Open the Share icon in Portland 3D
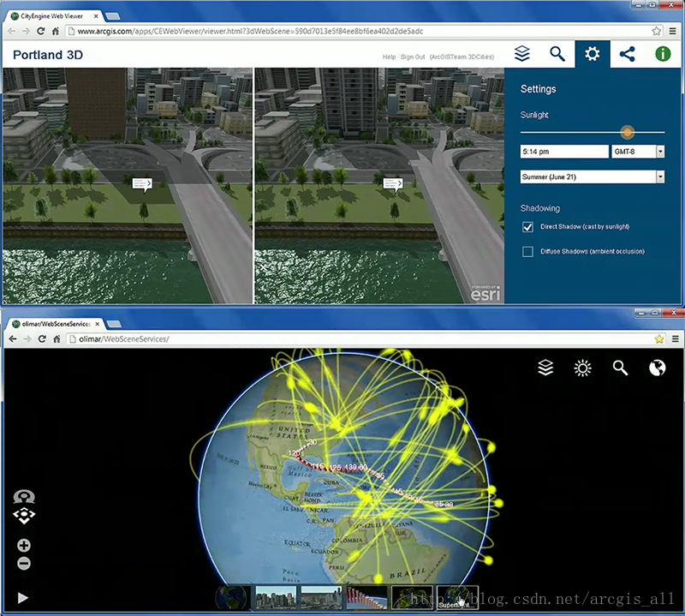The height and width of the screenshot is (616, 685). tap(628, 54)
